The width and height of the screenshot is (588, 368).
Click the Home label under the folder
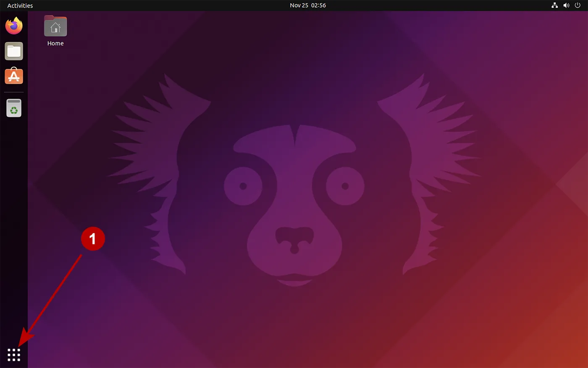(x=55, y=43)
